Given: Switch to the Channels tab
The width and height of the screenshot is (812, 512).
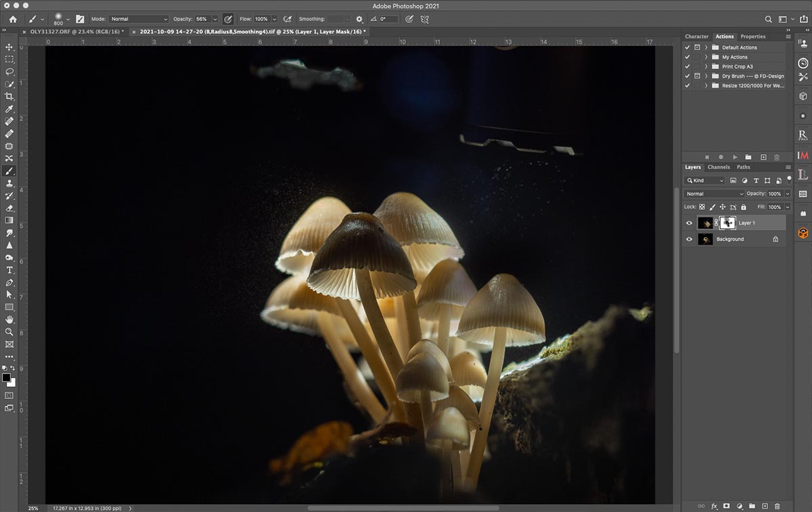Looking at the screenshot, I should [718, 167].
